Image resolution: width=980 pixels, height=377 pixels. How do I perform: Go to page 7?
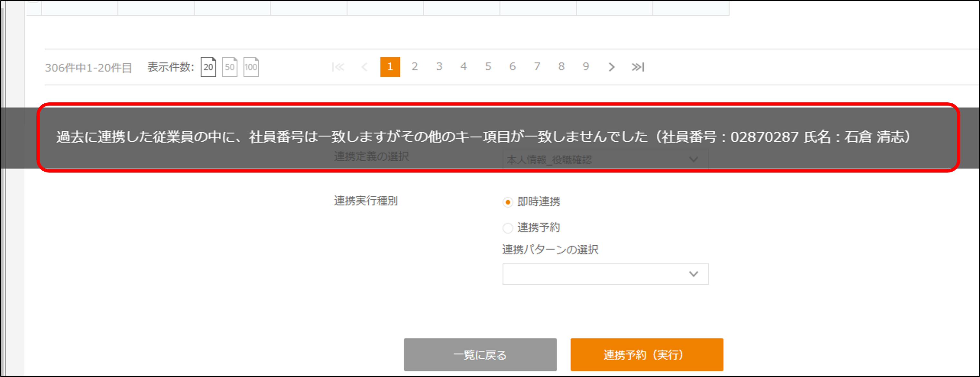537,67
